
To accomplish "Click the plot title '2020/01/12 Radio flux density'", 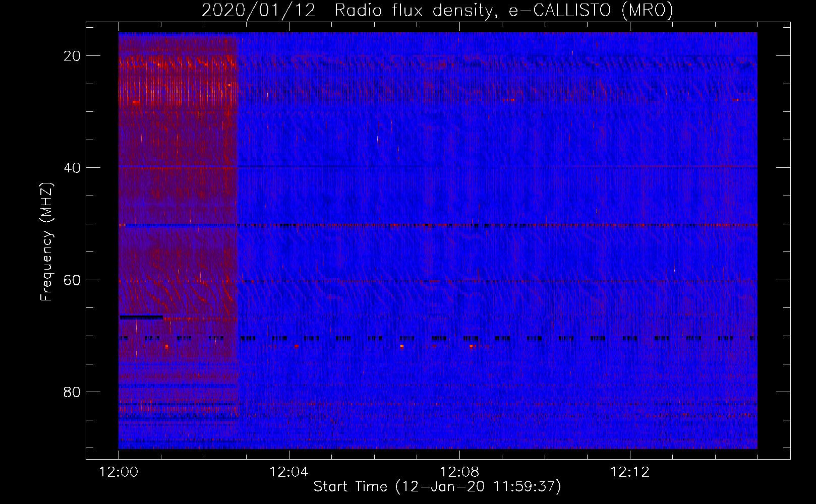I will pyautogui.click(x=437, y=11).
